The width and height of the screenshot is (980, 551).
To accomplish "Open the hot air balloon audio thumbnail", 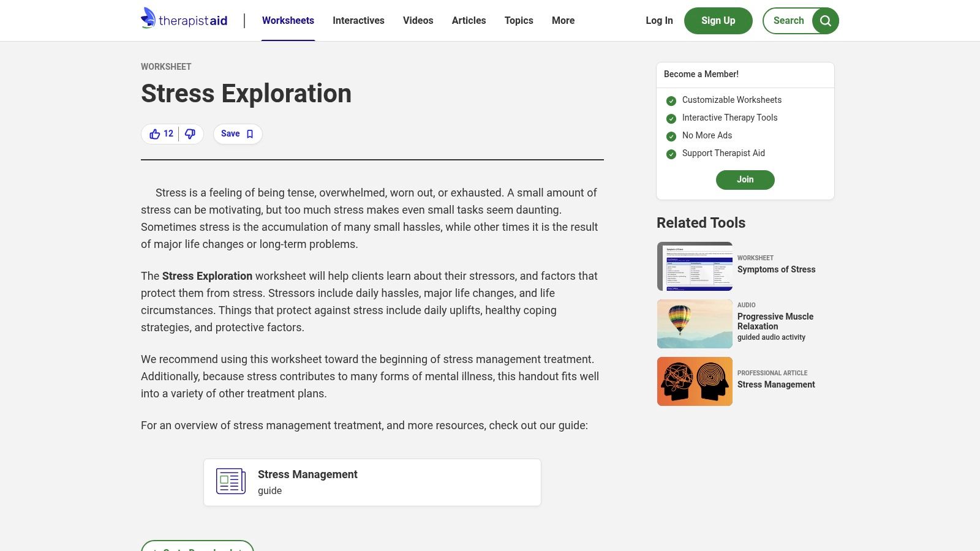I will (x=695, y=324).
